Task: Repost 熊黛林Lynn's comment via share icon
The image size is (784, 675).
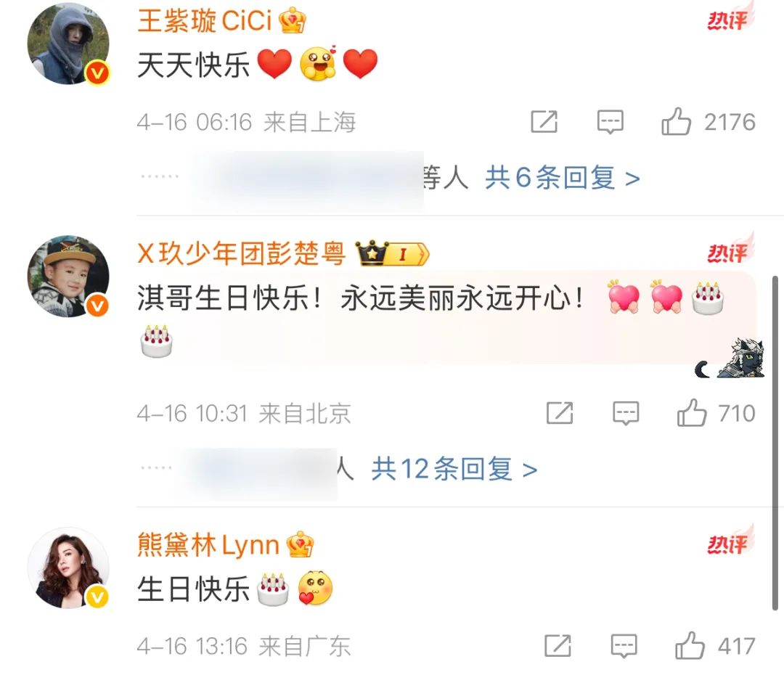Action: [x=558, y=645]
